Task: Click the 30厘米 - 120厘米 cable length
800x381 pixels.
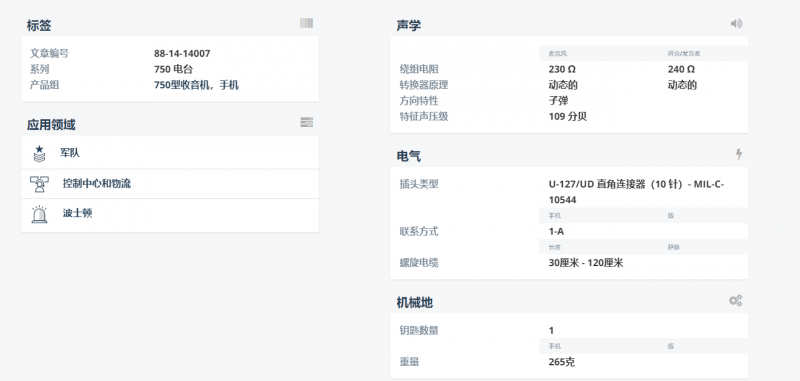Action: [586, 264]
